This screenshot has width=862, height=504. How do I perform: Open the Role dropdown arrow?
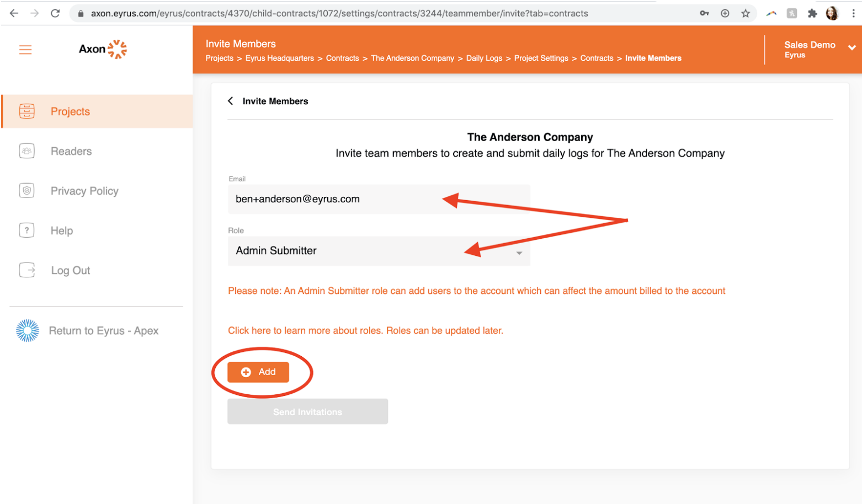pyautogui.click(x=519, y=253)
